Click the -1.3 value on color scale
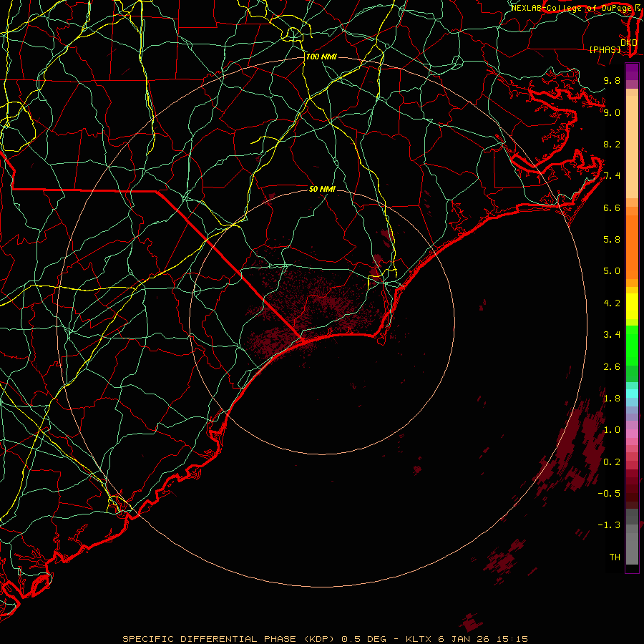 609,525
